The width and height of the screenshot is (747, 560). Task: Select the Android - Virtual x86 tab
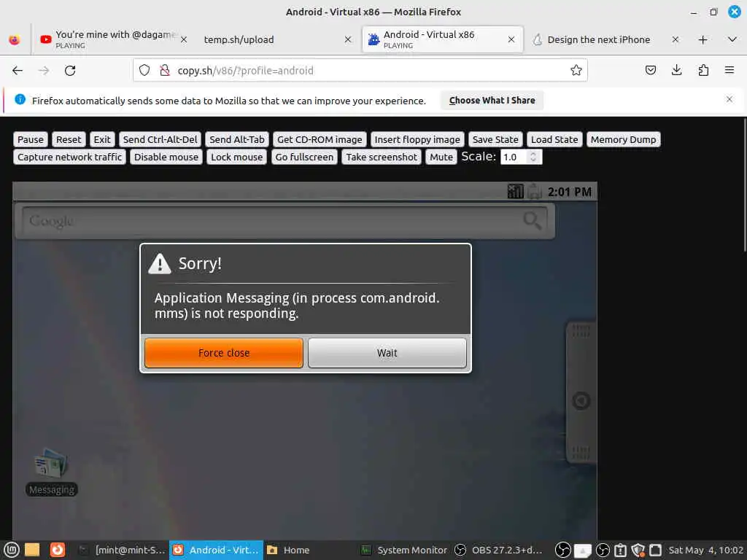pos(443,39)
